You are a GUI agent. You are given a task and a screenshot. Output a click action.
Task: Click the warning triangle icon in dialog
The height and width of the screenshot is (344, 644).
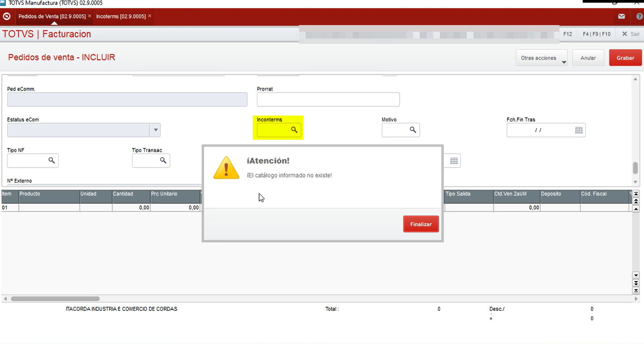(x=226, y=168)
